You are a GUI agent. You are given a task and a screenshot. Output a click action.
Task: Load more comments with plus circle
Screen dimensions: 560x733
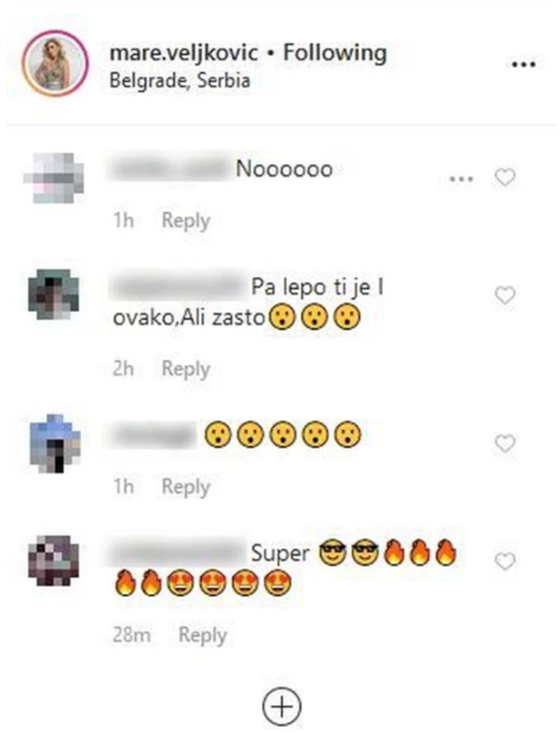(282, 706)
